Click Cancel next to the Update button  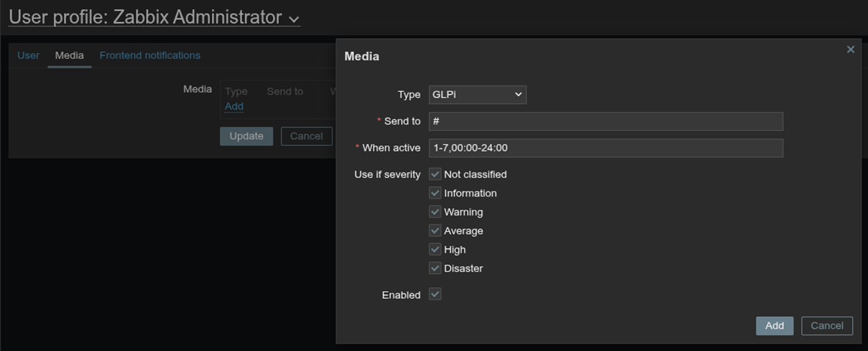[x=306, y=136]
